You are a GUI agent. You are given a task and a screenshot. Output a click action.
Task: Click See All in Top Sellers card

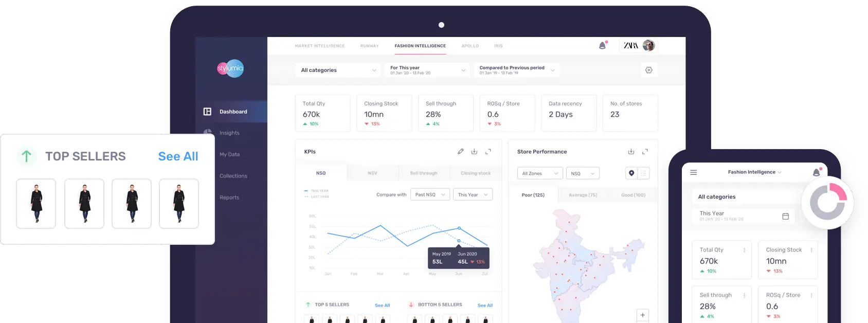click(178, 156)
